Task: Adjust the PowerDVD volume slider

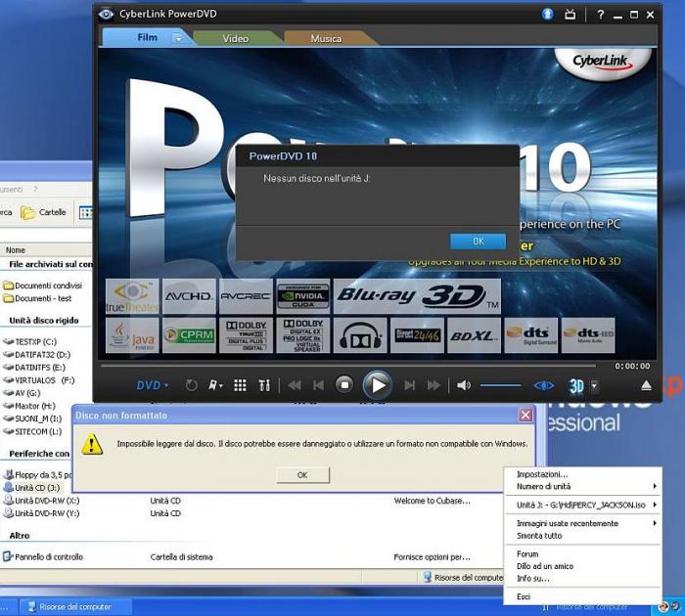Action: [500, 385]
